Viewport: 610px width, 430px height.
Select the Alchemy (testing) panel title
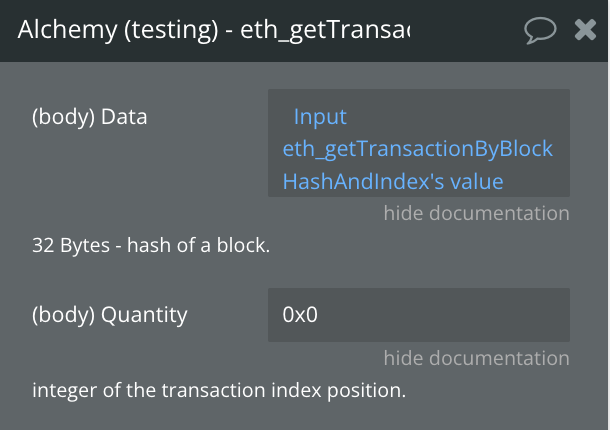point(214,30)
